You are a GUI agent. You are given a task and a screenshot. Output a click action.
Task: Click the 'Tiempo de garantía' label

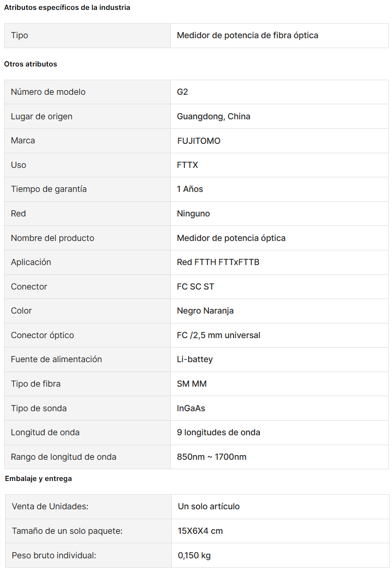coord(49,189)
